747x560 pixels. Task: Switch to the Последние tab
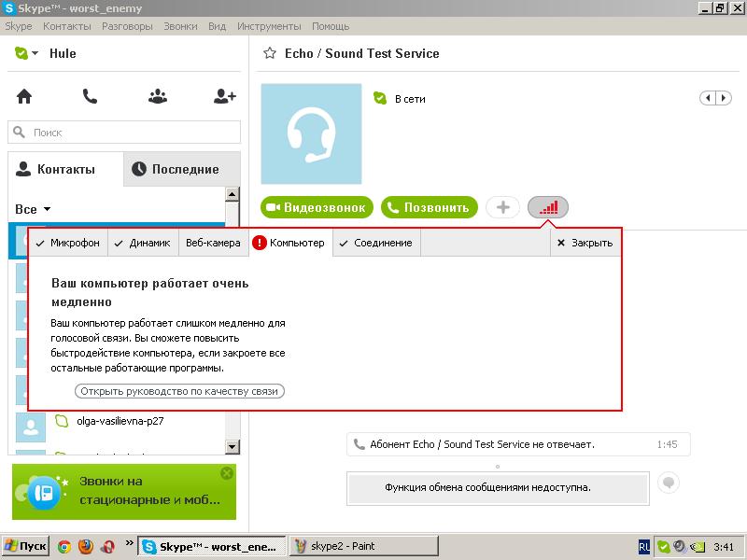182,169
